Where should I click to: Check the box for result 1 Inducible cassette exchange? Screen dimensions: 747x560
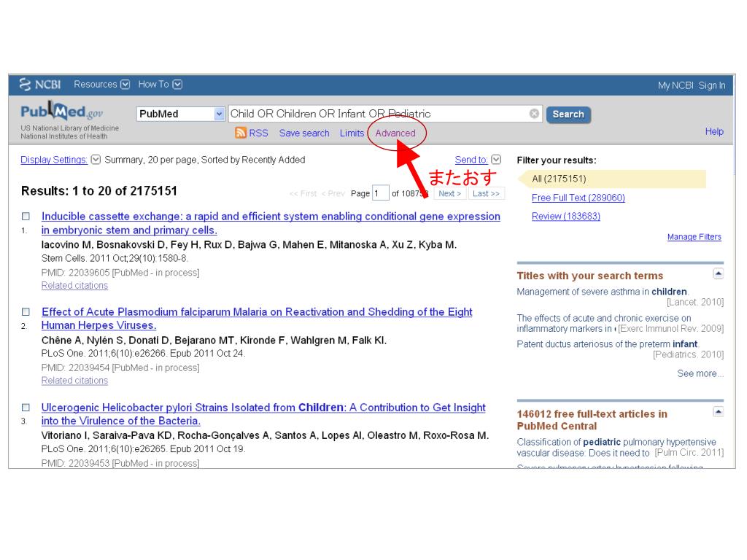click(x=26, y=216)
